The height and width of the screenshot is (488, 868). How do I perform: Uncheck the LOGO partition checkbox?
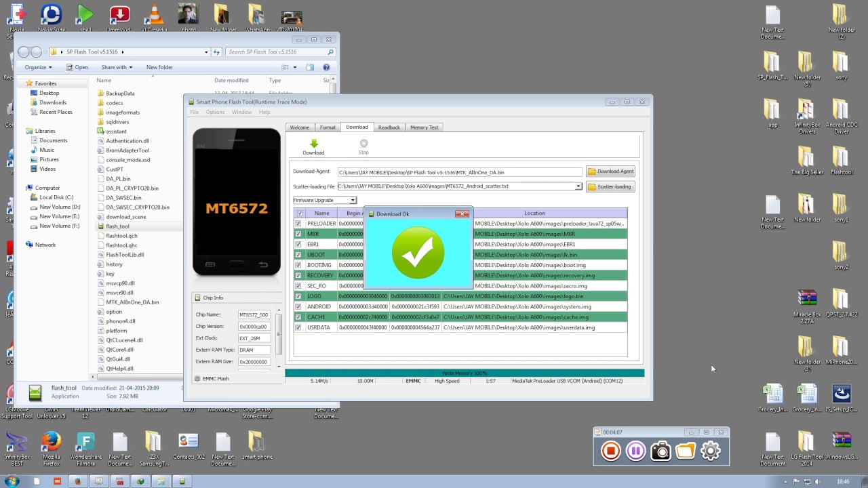coord(298,296)
